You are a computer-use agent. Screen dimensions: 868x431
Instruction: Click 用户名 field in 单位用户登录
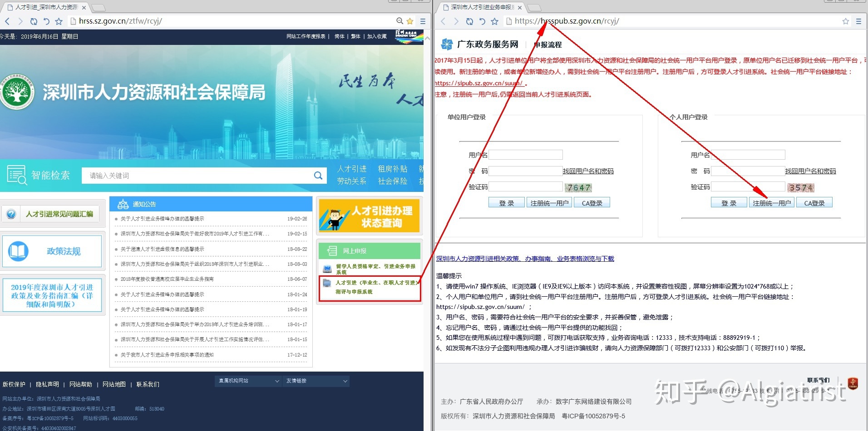click(526, 155)
